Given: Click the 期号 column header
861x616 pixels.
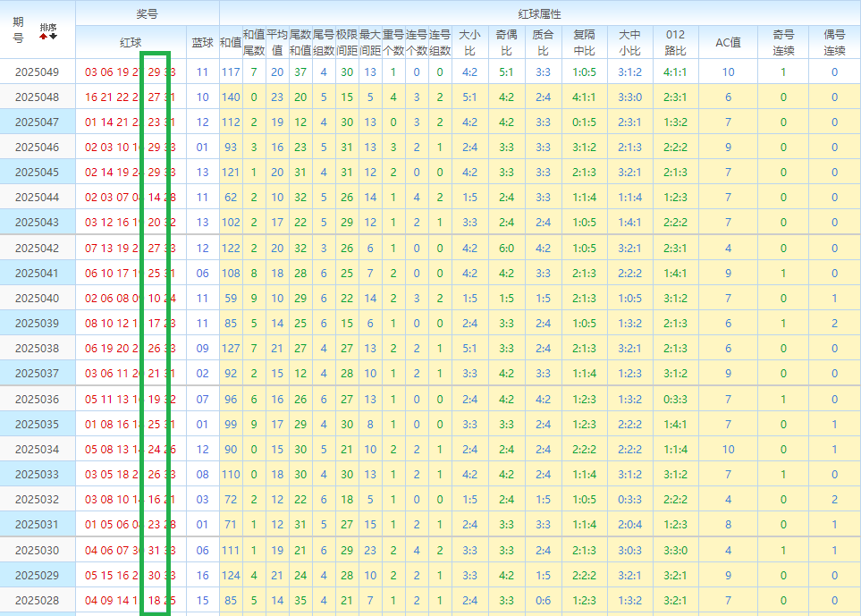Looking at the screenshot, I should coord(18,30).
